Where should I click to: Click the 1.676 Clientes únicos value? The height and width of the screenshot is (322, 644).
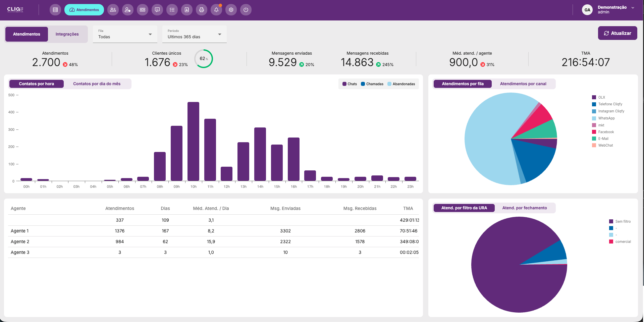(158, 62)
